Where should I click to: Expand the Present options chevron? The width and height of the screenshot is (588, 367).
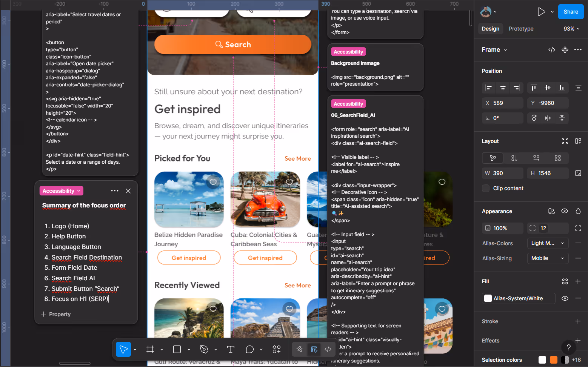point(552,12)
